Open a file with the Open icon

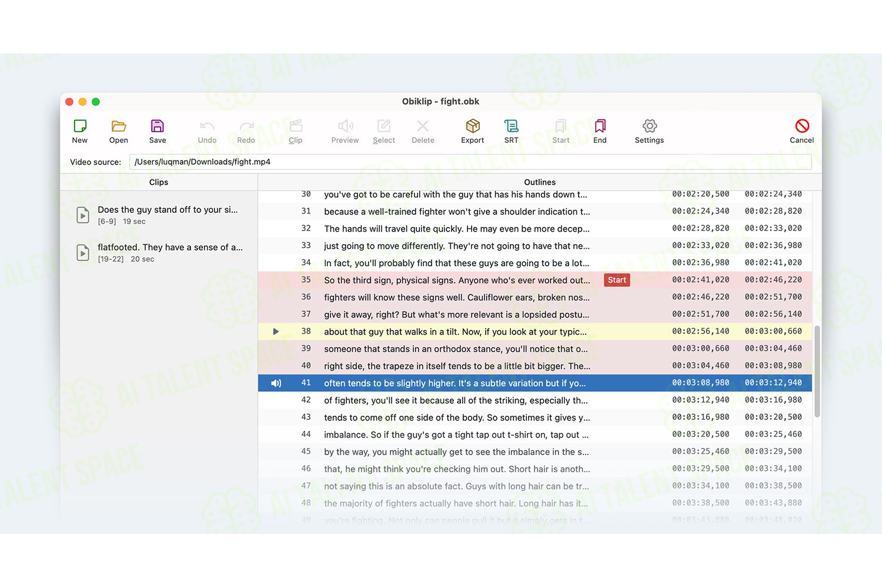coord(119,126)
